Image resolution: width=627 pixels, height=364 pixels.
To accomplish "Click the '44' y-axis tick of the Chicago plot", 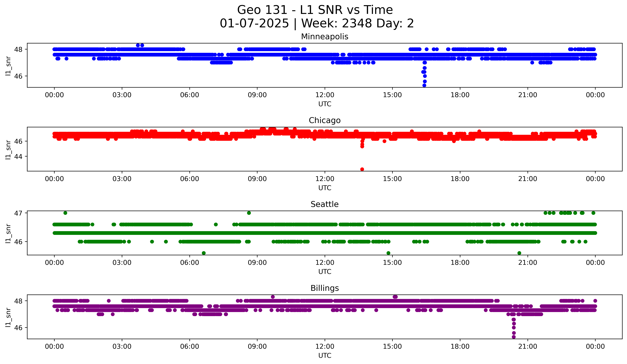I will coord(18,156).
